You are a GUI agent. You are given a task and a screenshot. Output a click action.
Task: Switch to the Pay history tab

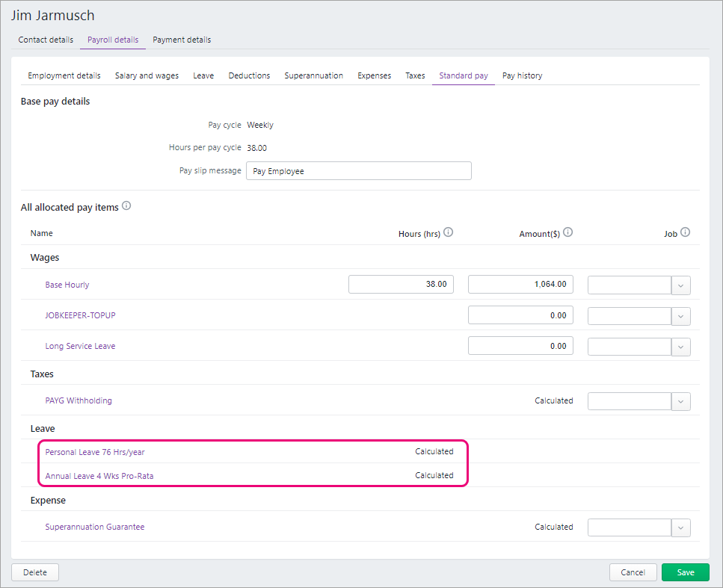[522, 75]
